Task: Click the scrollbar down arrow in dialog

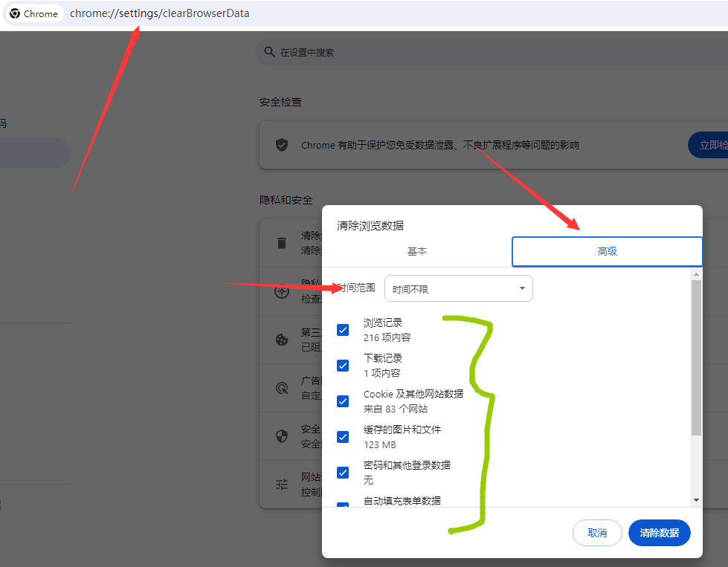Action: [696, 500]
